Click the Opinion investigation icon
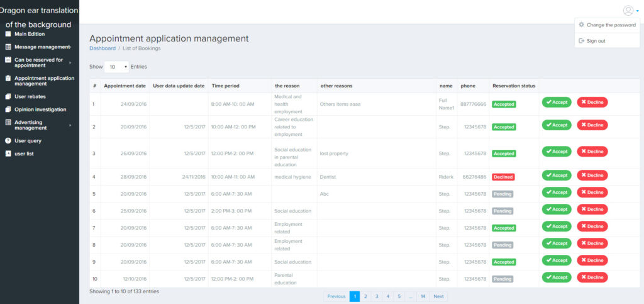644x304 pixels. (x=8, y=110)
